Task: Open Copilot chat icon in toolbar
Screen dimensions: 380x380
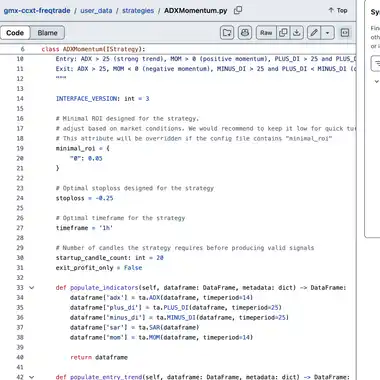Action: (245, 33)
